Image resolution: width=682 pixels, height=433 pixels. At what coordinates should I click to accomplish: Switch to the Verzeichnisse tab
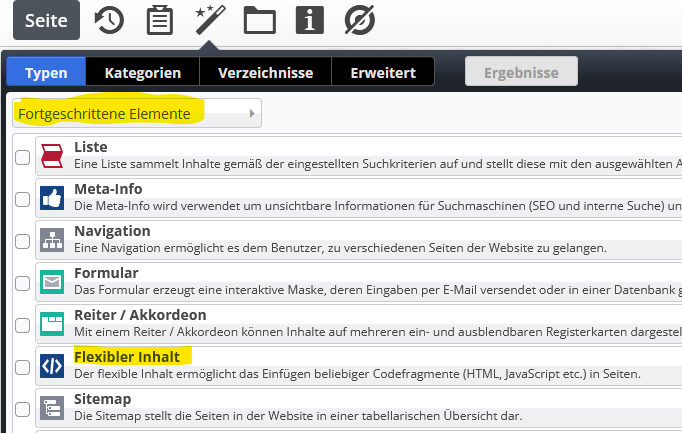coord(265,73)
